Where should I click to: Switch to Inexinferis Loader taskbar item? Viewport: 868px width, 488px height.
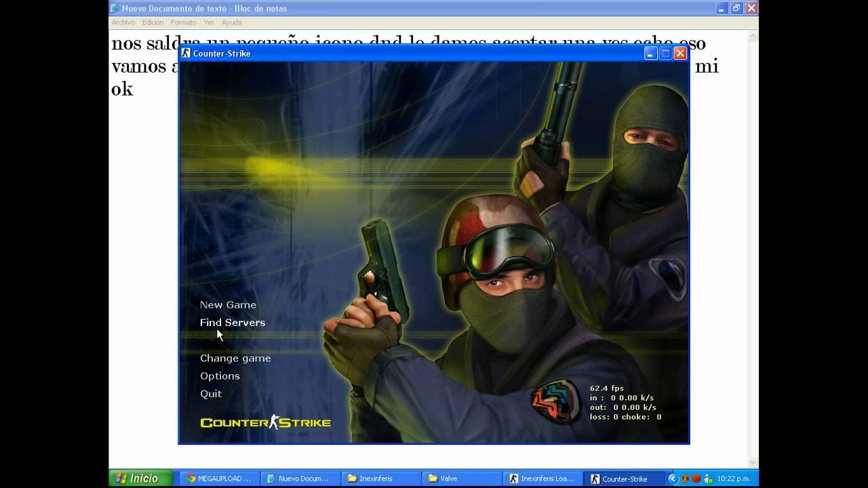click(x=542, y=479)
